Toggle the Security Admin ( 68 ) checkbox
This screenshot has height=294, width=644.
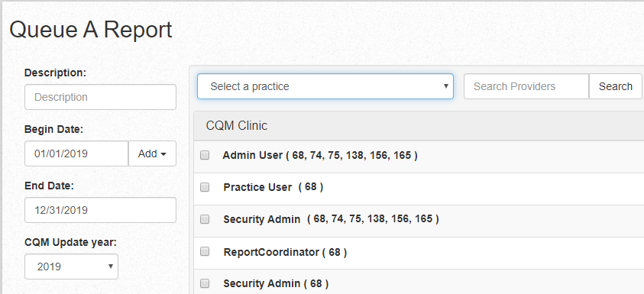(205, 283)
